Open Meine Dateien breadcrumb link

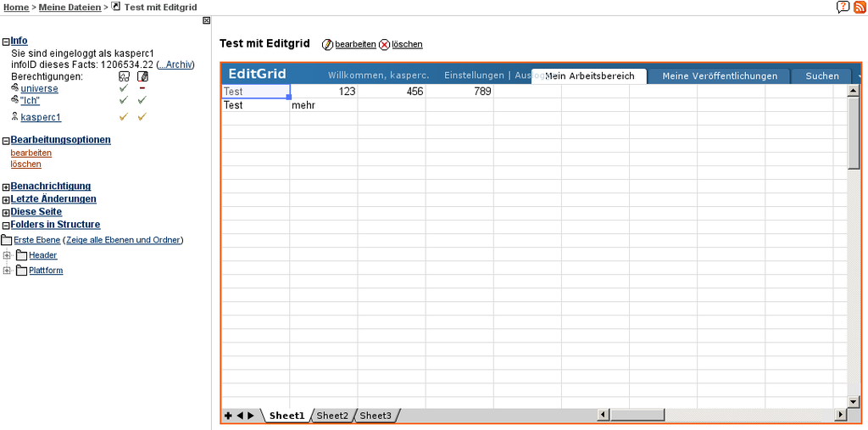70,7
